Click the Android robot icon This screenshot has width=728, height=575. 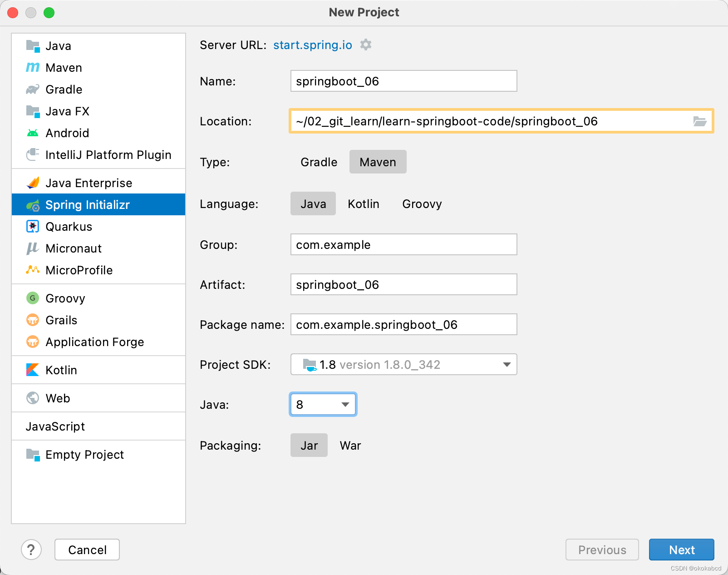pos(33,133)
